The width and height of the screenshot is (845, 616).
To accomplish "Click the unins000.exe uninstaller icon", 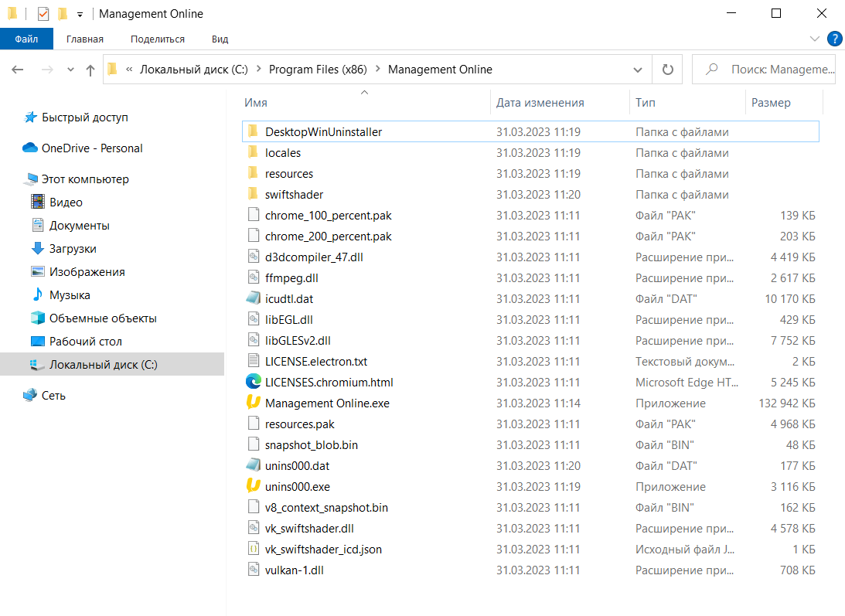I will click(254, 487).
